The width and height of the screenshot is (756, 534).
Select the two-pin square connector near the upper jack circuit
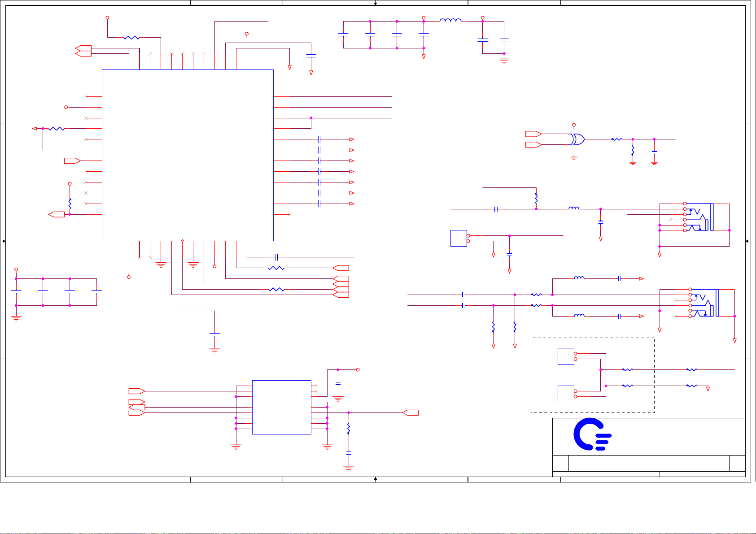459,238
